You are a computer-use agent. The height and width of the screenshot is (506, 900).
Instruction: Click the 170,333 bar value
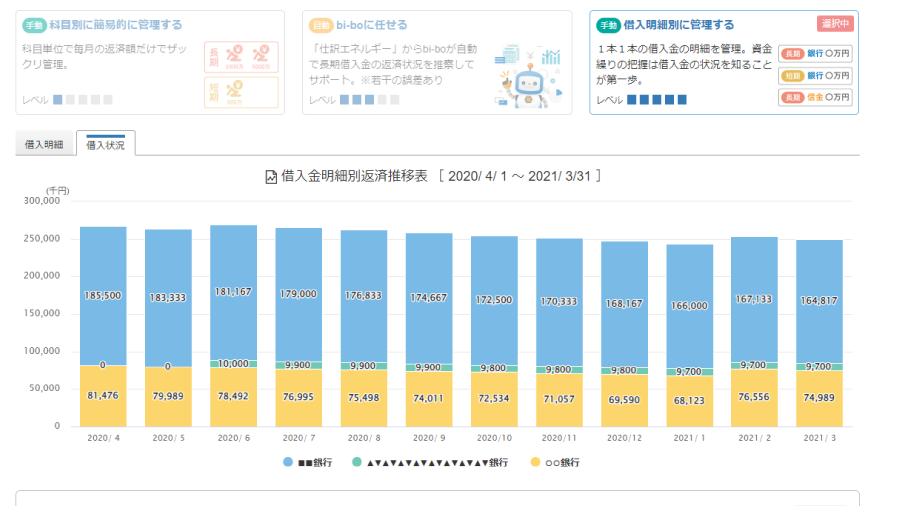[558, 301]
